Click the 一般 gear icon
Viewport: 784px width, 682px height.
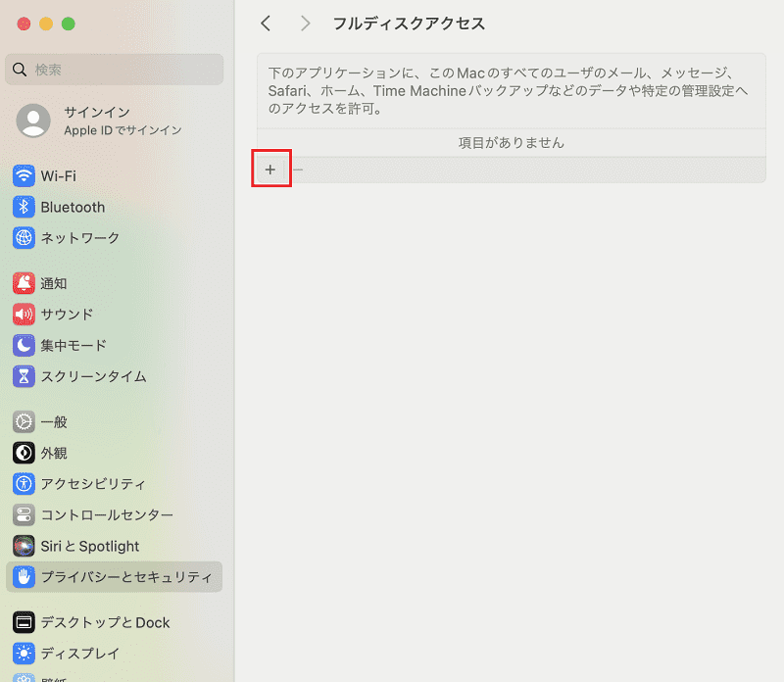tap(24, 422)
